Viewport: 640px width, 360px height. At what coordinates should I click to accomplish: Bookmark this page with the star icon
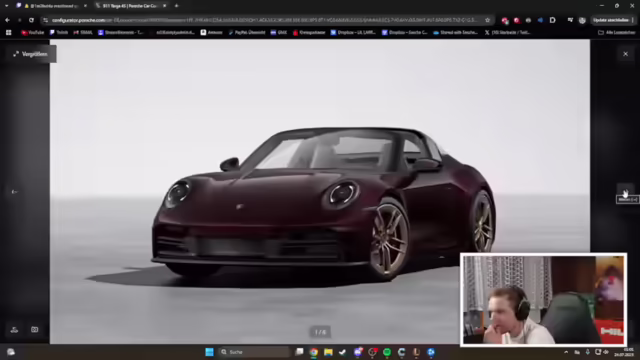(x=487, y=20)
